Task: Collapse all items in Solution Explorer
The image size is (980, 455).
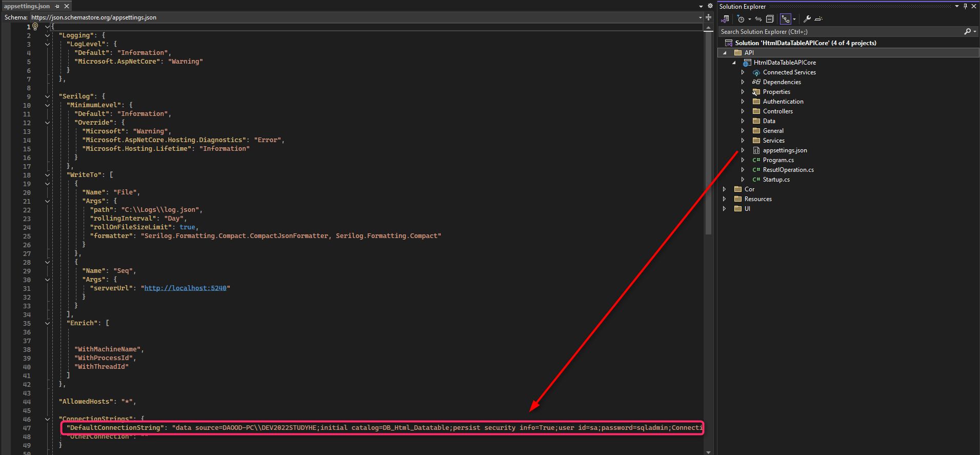Action: [x=770, y=19]
